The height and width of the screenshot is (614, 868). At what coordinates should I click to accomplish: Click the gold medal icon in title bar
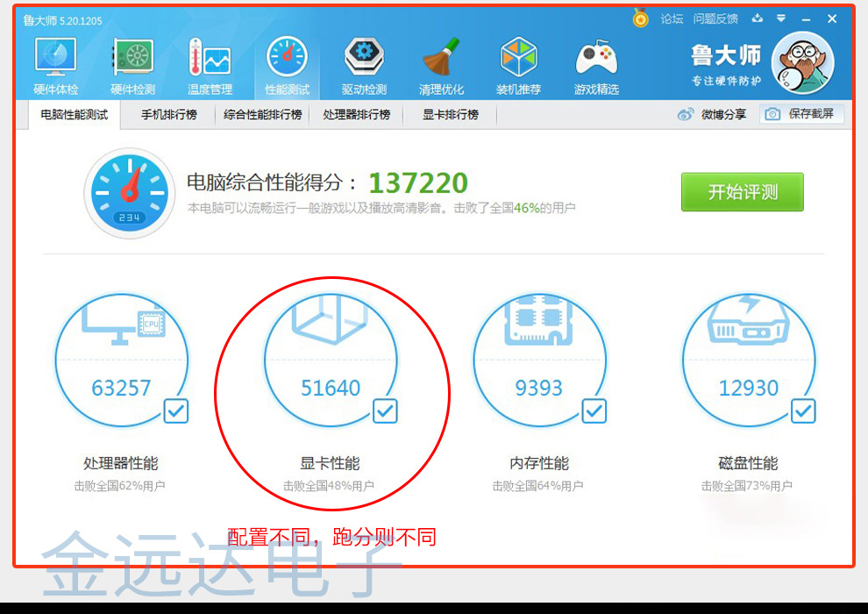(x=641, y=18)
